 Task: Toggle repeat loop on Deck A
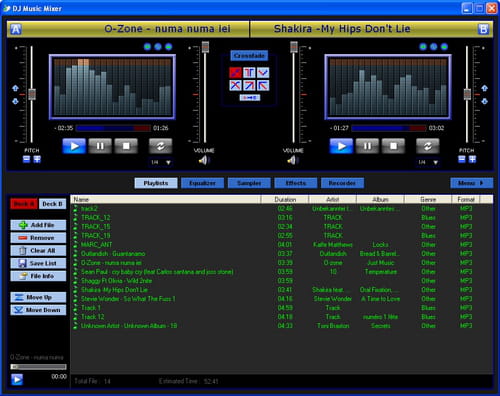pos(160,146)
